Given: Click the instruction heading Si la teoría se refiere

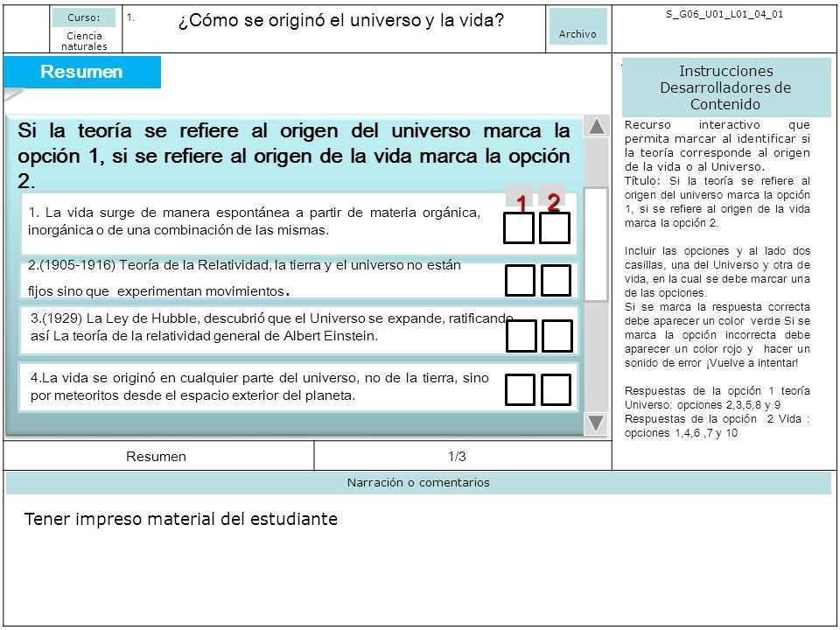Looking at the screenshot, I should (x=294, y=156).
